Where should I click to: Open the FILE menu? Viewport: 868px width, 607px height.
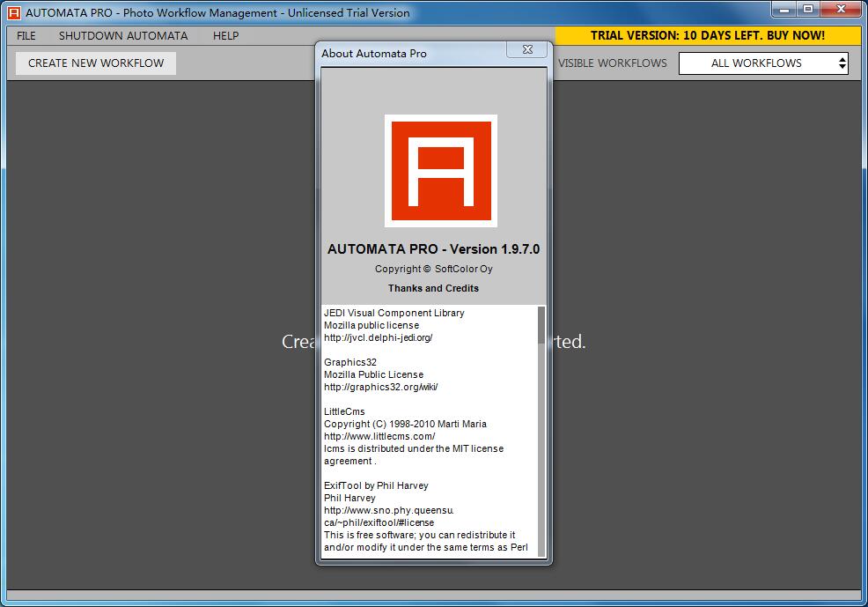click(26, 36)
